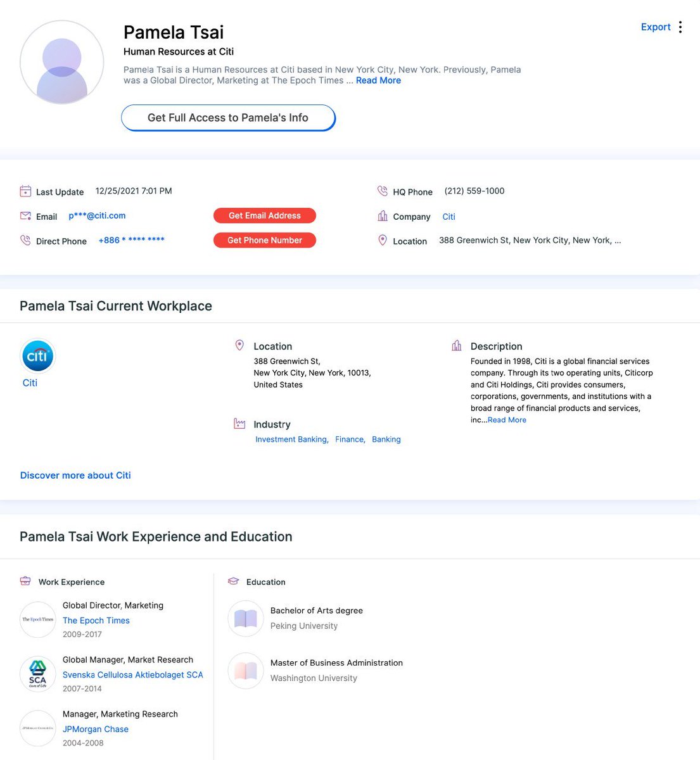Click Pamela Tsai Current Workplace heading

pyautogui.click(x=116, y=306)
